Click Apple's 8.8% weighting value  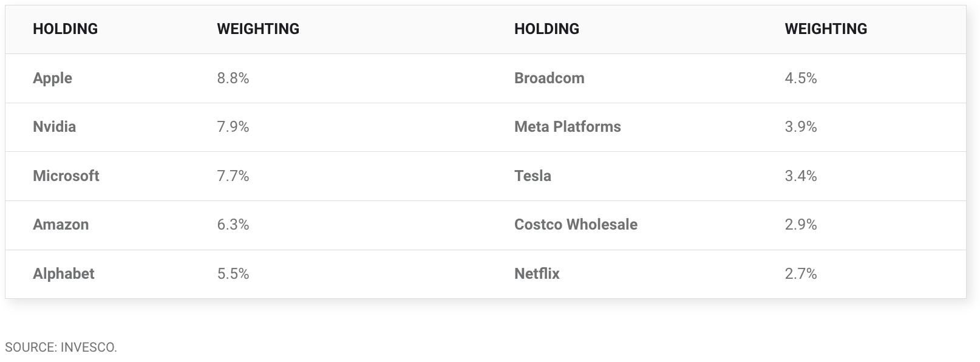click(x=233, y=78)
